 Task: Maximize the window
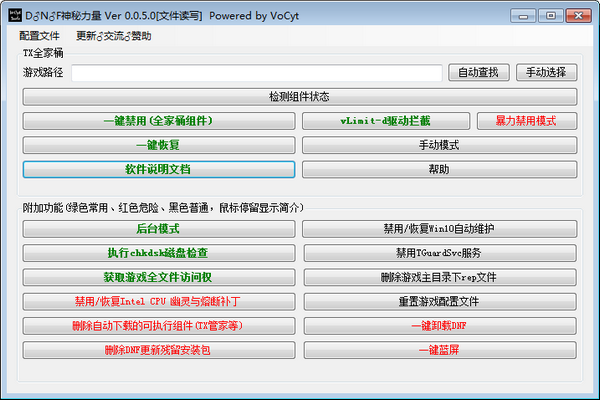click(x=551, y=16)
